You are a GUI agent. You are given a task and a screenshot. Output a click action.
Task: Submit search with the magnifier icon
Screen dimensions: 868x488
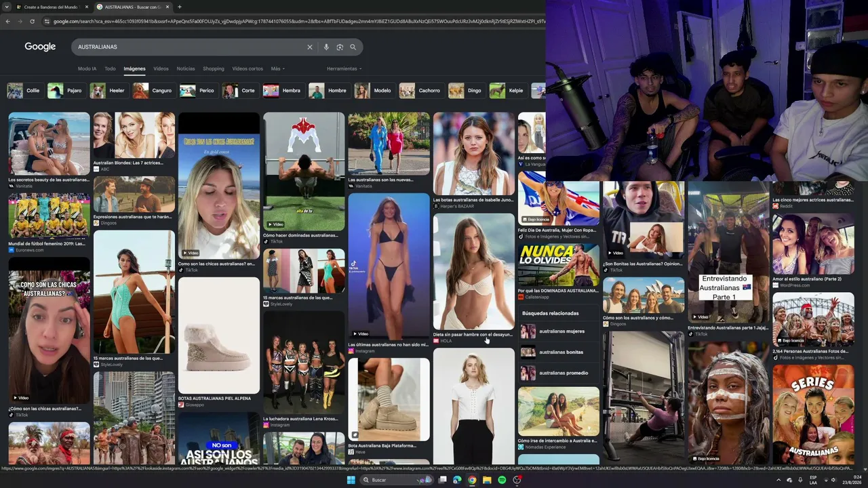tap(353, 47)
